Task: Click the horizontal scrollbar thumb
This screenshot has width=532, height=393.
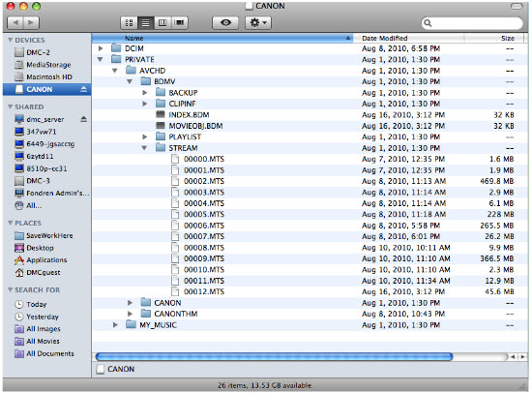Action: tap(274, 356)
